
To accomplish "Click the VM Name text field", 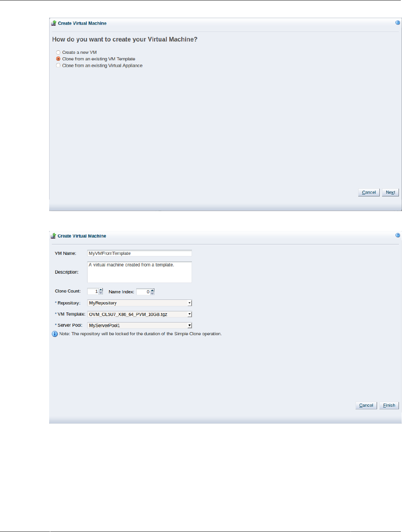I will point(139,253).
